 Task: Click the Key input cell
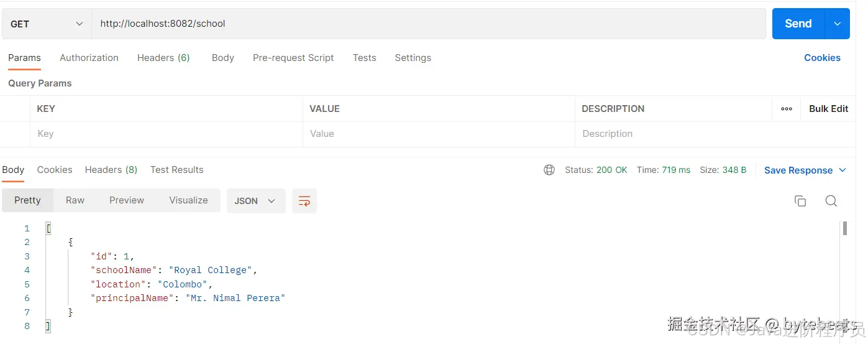pyautogui.click(x=166, y=134)
